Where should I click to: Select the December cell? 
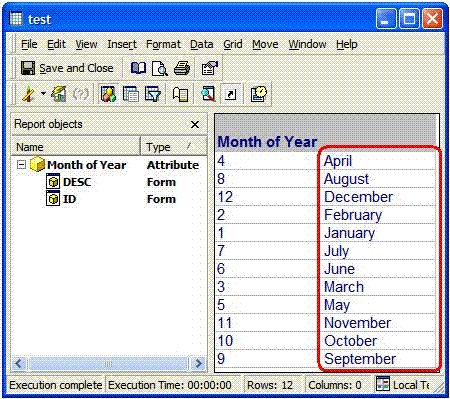(380, 197)
